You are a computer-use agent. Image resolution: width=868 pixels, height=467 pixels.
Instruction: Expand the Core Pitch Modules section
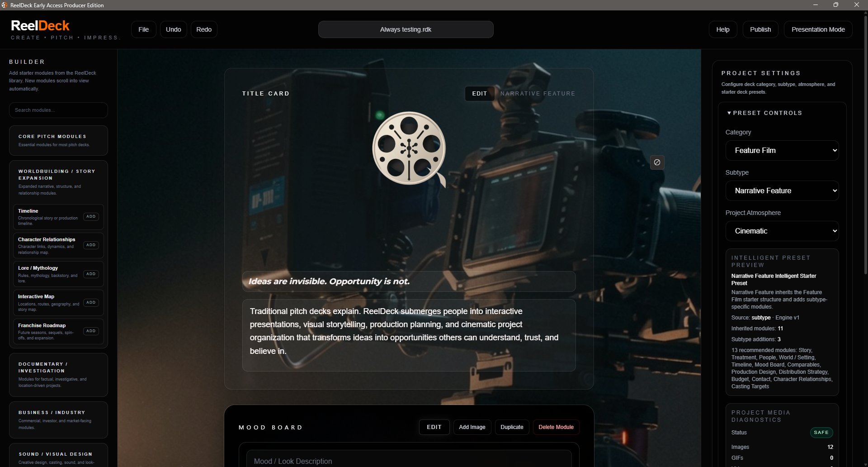[x=58, y=140]
